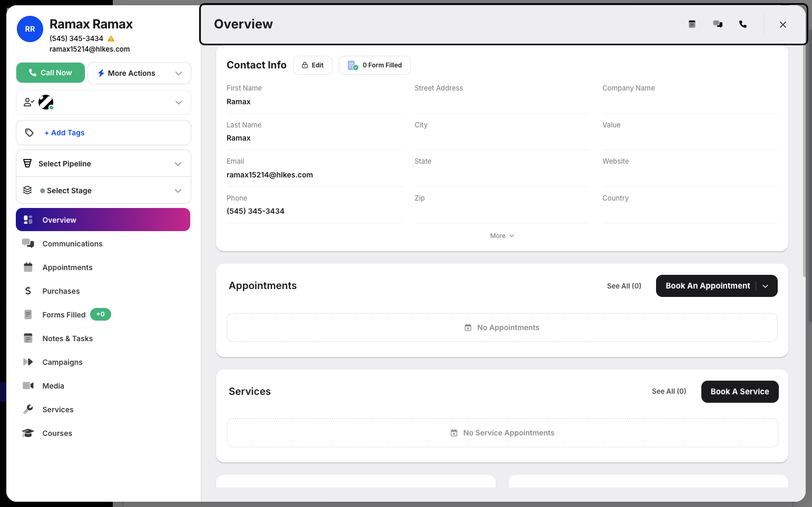The width and height of the screenshot is (812, 507).
Task: Click + Add Tags link
Action: pyautogui.click(x=64, y=133)
